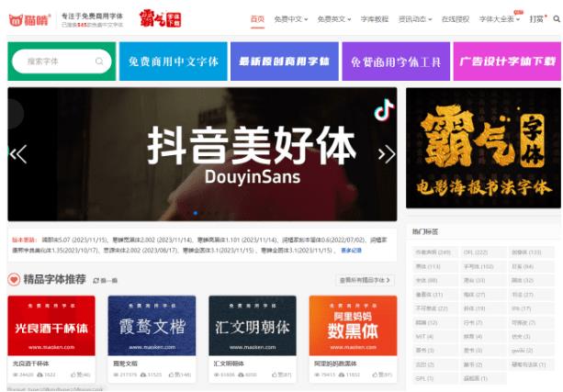The width and height of the screenshot is (563, 392).
Task: Open the 字库教程 menu item
Action: click(375, 19)
